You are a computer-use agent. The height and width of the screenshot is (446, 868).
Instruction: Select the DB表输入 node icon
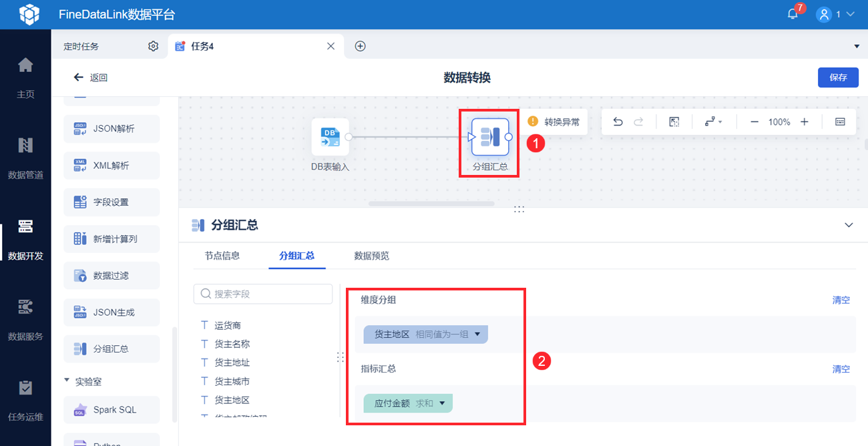point(331,137)
